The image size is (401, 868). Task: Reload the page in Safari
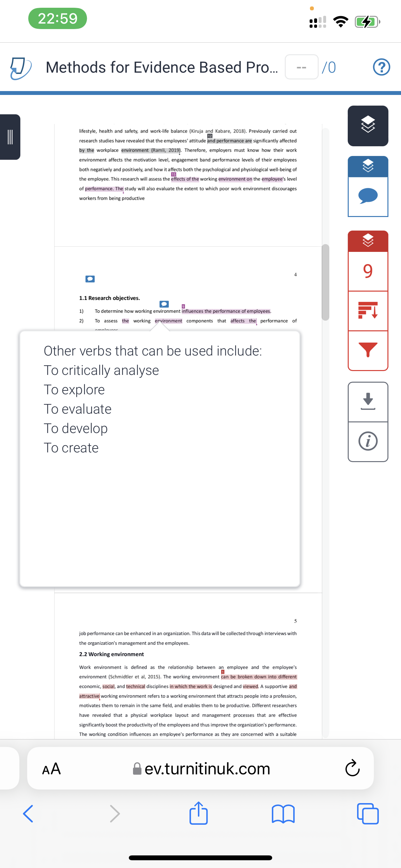click(353, 768)
